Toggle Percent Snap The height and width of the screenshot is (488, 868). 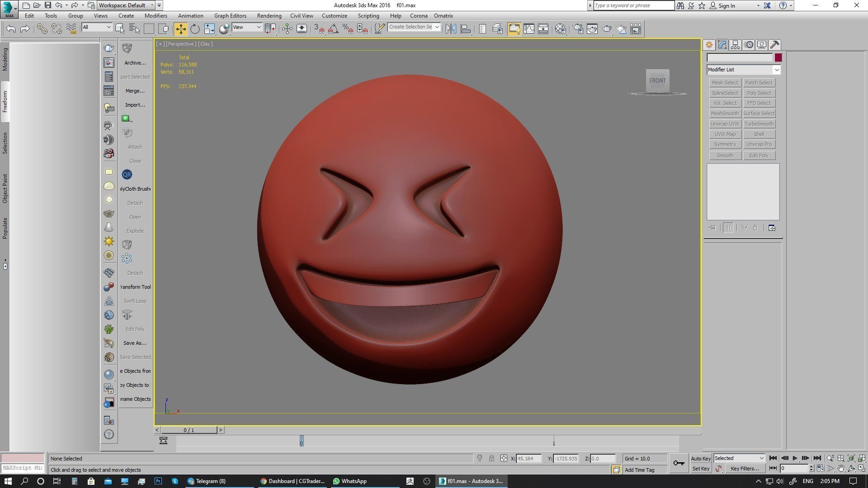click(348, 29)
